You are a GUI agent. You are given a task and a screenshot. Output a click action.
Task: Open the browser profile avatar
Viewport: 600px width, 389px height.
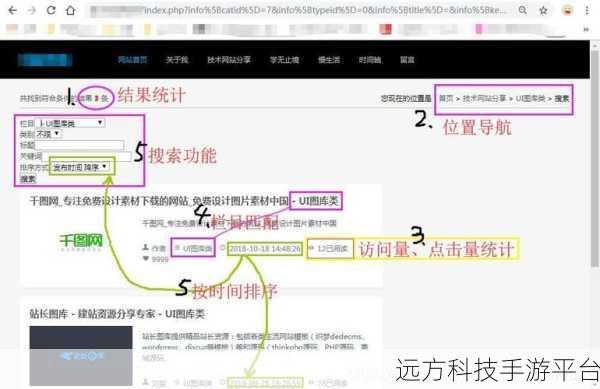point(567,10)
